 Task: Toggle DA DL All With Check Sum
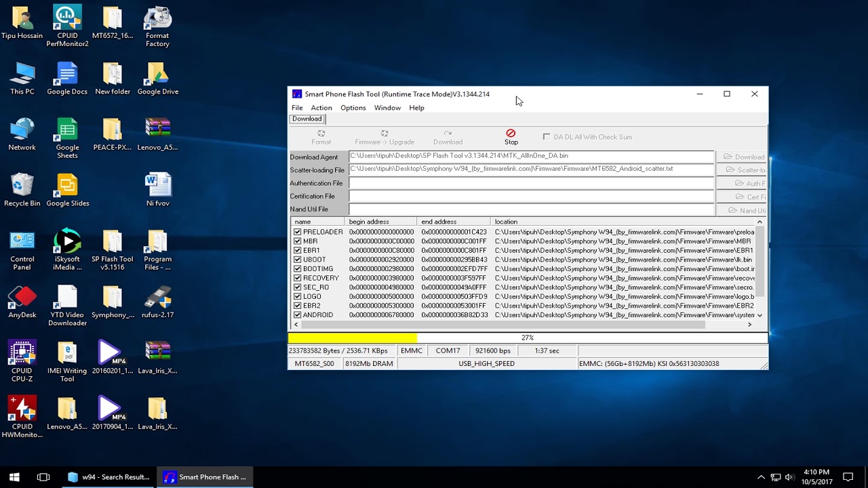[x=547, y=137]
